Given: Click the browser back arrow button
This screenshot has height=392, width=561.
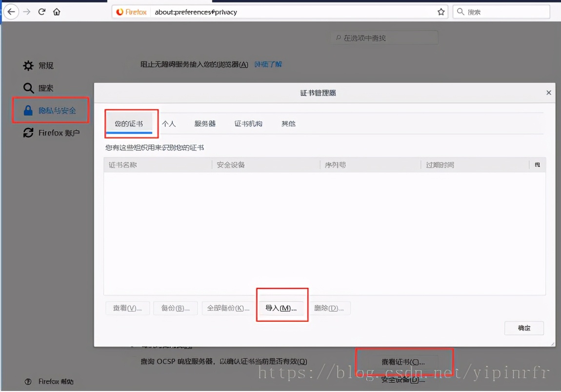Looking at the screenshot, I should [11, 12].
